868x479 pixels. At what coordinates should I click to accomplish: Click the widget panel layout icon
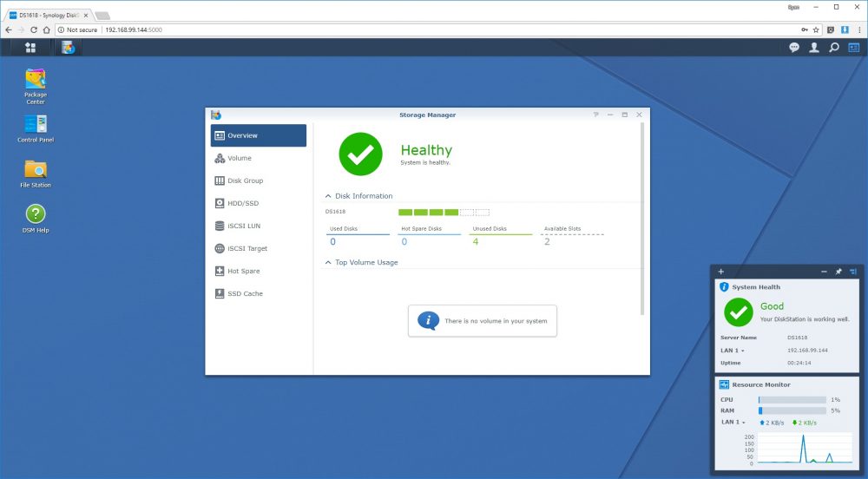(852, 272)
